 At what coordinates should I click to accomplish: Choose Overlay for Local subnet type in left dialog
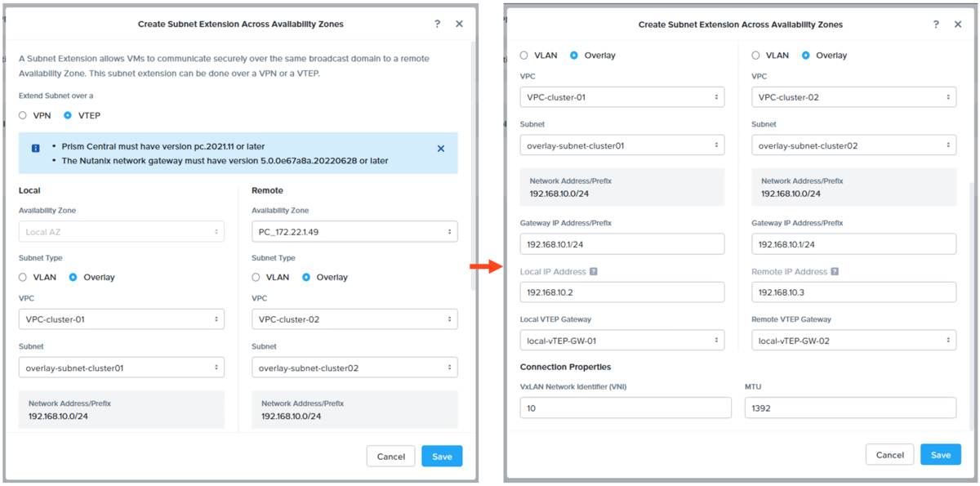(x=73, y=277)
